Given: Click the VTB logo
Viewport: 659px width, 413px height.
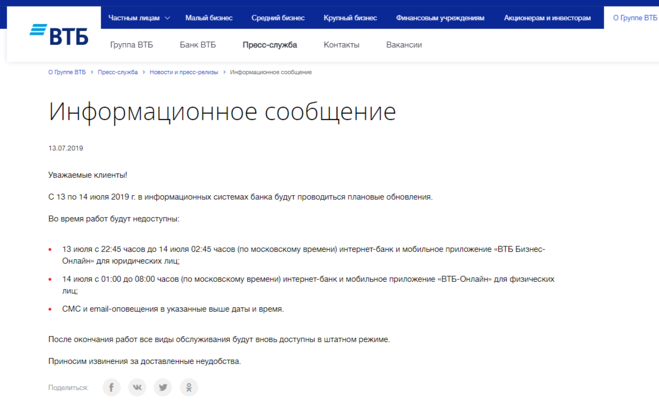Looking at the screenshot, I should point(59,36).
